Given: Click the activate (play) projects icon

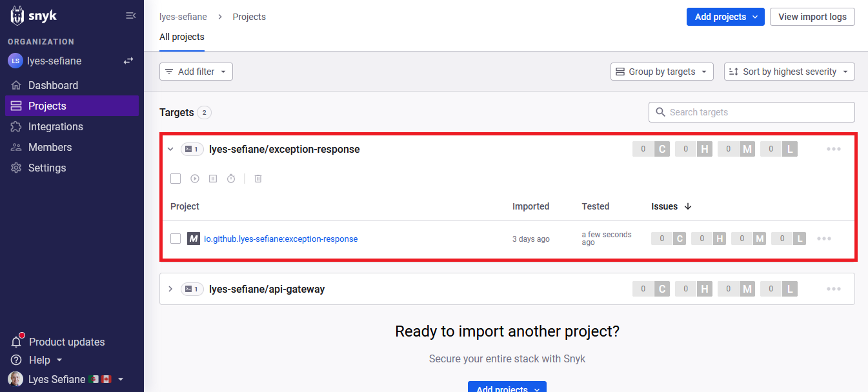Looking at the screenshot, I should point(195,179).
